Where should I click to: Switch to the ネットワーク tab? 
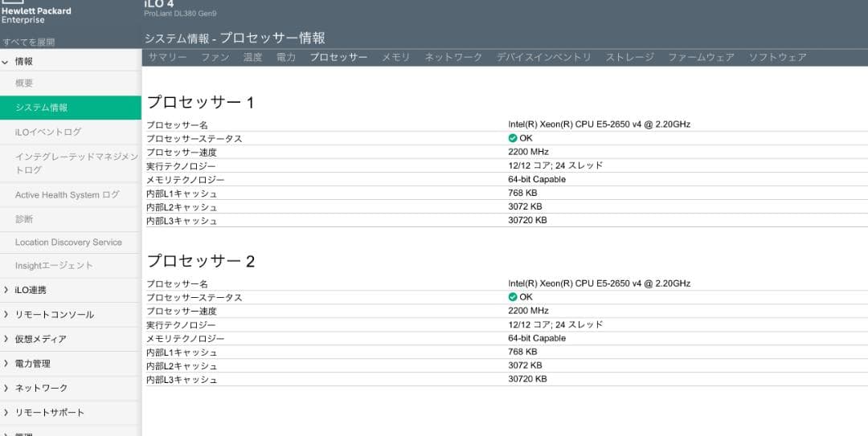pos(453,57)
